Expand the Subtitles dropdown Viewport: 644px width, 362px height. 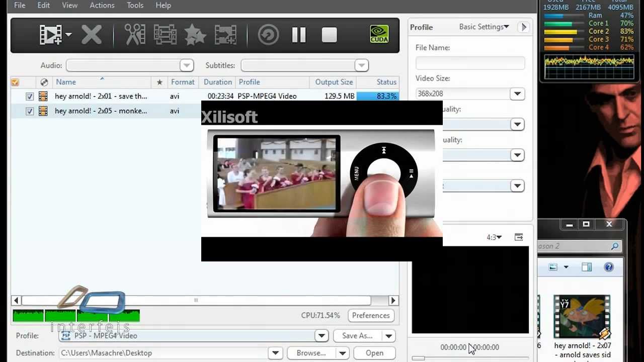click(361, 65)
